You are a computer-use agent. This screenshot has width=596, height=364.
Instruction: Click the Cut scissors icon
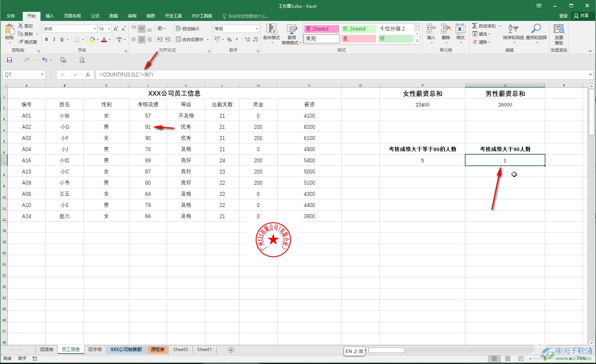pos(21,26)
